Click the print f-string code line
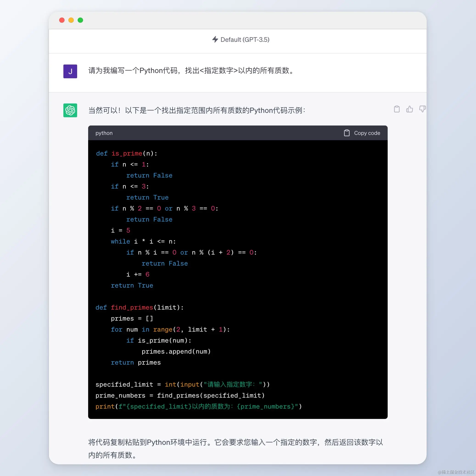This screenshot has width=476, height=476. (198, 406)
